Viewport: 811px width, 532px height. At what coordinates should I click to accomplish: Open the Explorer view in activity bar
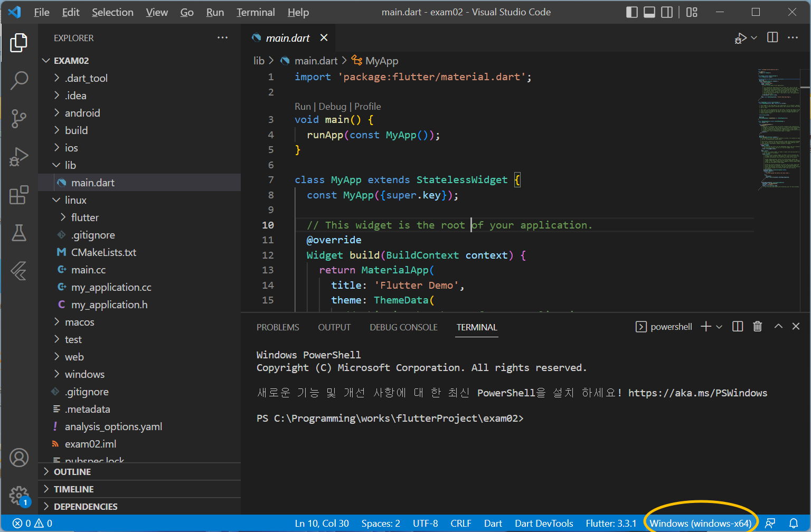19,42
